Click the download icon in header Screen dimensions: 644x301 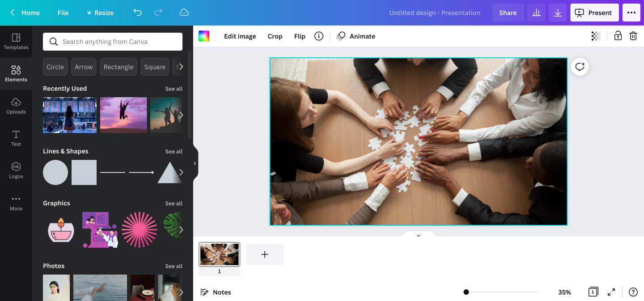[x=558, y=13]
